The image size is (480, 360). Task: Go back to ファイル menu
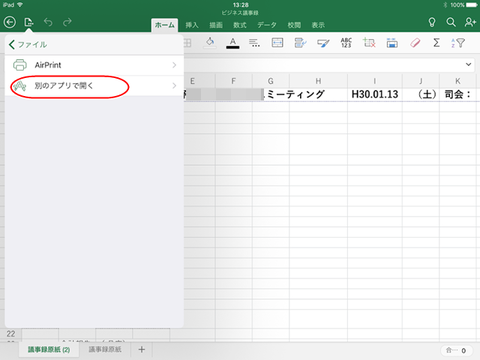[28, 45]
